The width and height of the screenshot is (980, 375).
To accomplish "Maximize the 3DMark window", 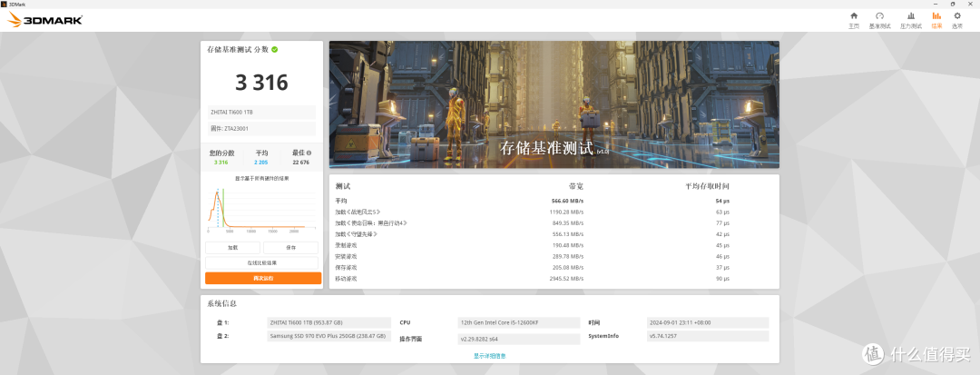I will (953, 3).
